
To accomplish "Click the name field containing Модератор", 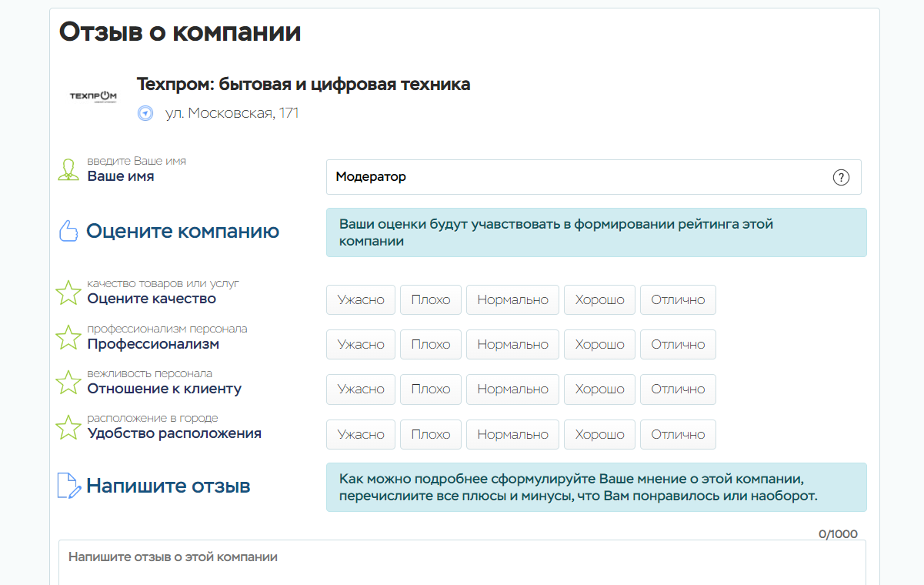I will (x=577, y=177).
